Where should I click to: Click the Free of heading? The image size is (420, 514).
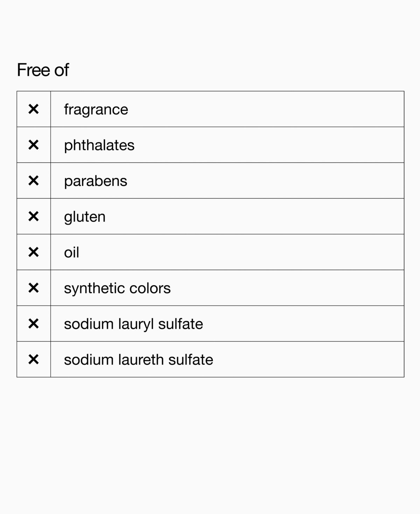[43, 70]
